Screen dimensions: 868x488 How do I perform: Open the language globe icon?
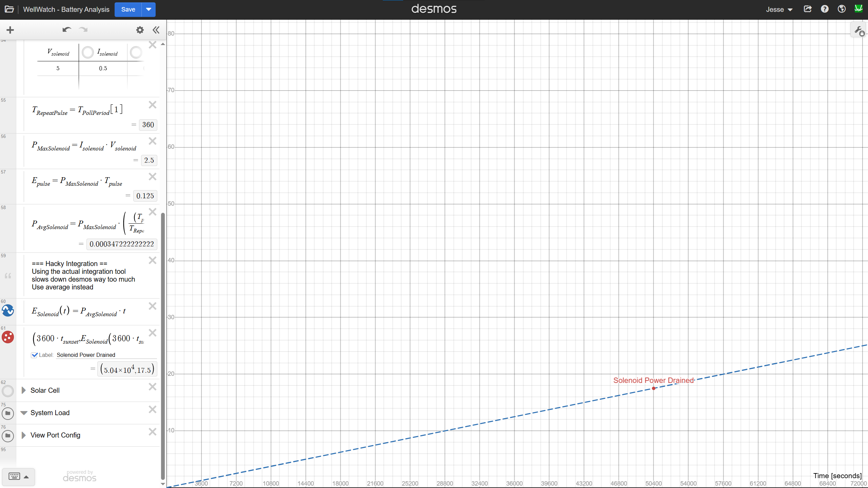842,9
